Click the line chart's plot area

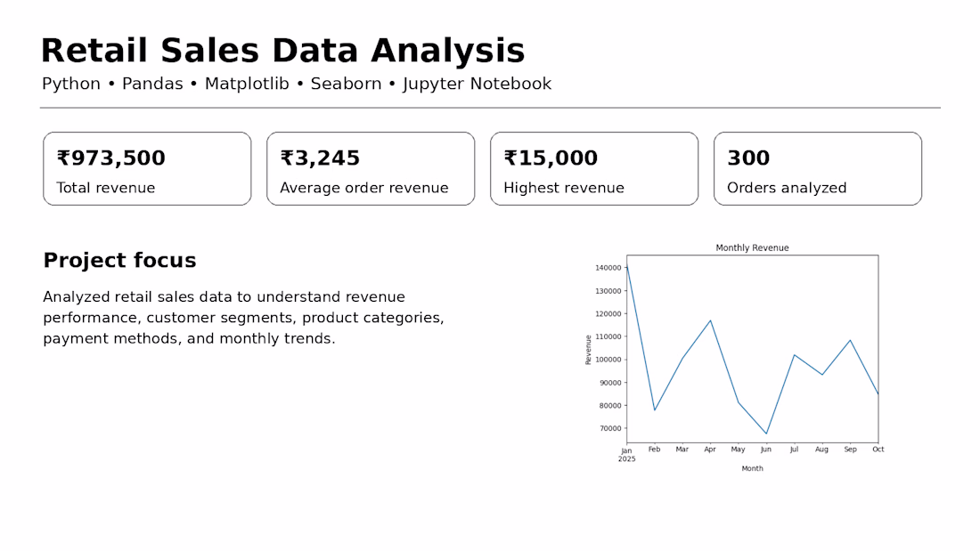click(753, 349)
